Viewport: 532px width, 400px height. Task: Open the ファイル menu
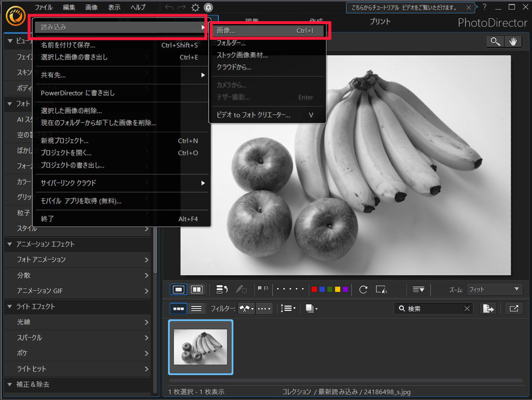click(44, 7)
